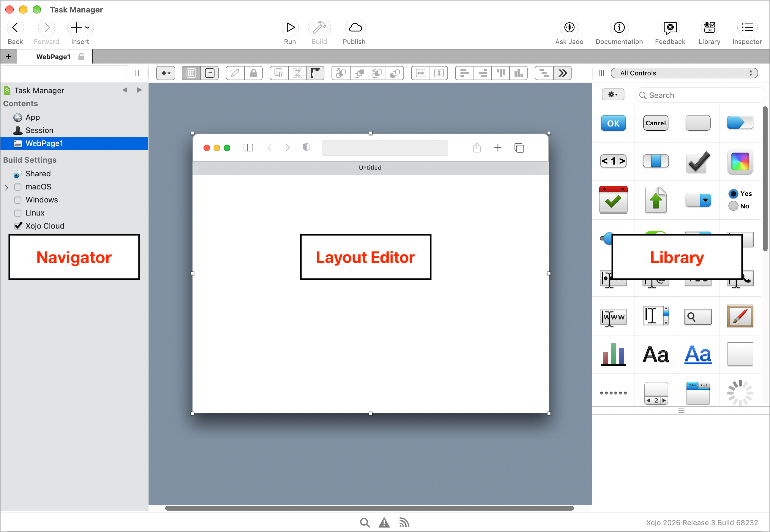Uncheck the Xojo Cloud build target

(18, 226)
